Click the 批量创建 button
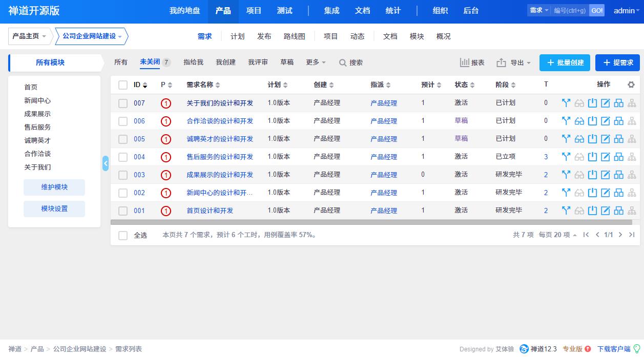Viewport: 644px width, 357px height. (565, 62)
